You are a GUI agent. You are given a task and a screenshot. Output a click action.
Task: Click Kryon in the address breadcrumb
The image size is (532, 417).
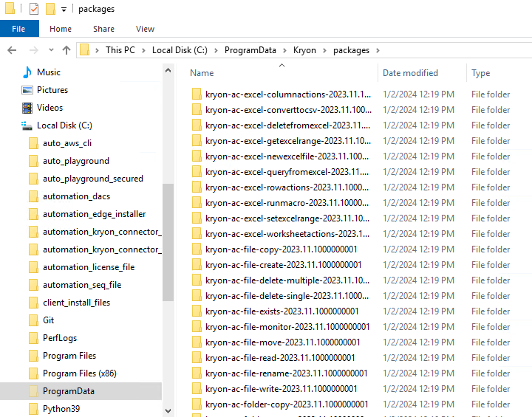click(x=304, y=50)
